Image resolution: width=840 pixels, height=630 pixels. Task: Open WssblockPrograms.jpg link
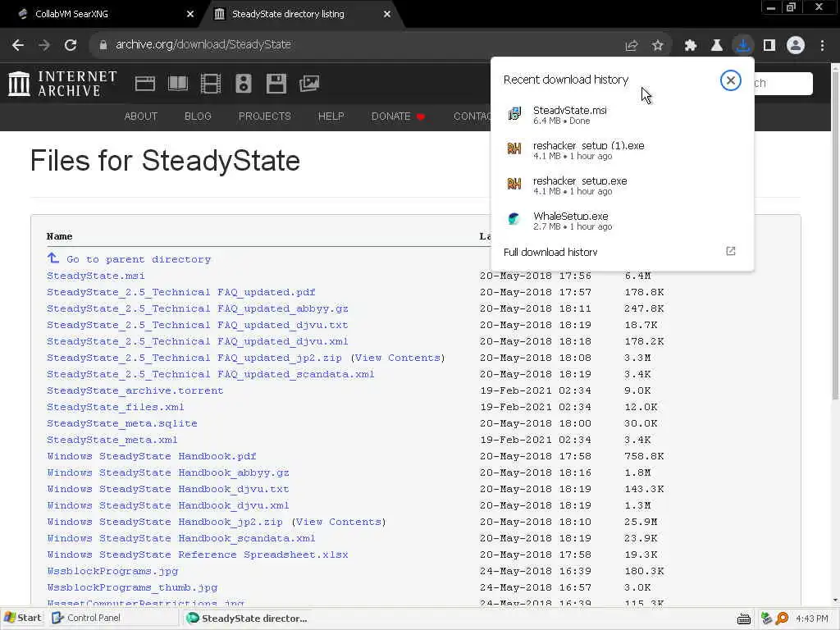112,571
